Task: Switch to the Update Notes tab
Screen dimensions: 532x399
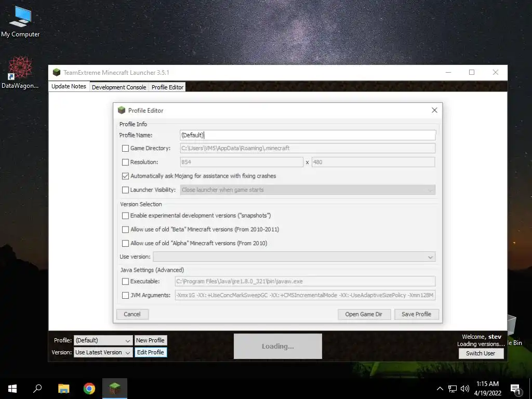Action: point(69,86)
